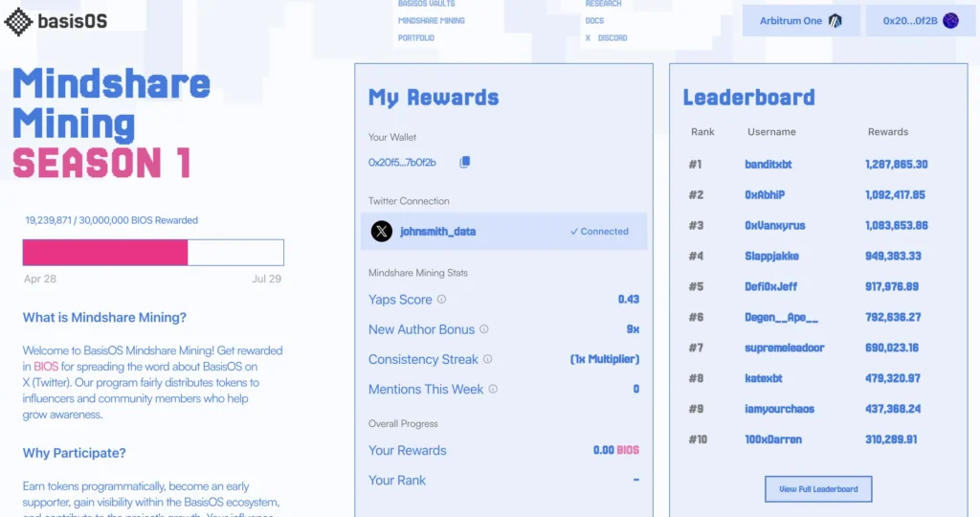This screenshot has height=517, width=980.
Task: Click the Rewards column header
Action: pyautogui.click(x=887, y=132)
